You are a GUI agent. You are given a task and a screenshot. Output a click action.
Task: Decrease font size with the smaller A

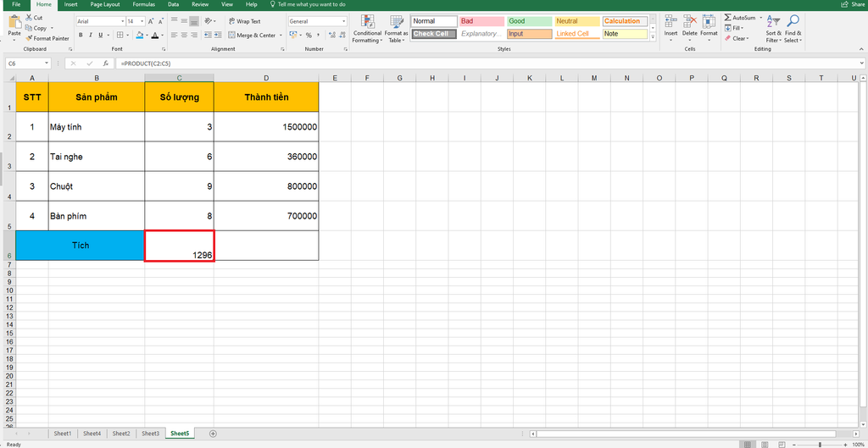pyautogui.click(x=161, y=21)
